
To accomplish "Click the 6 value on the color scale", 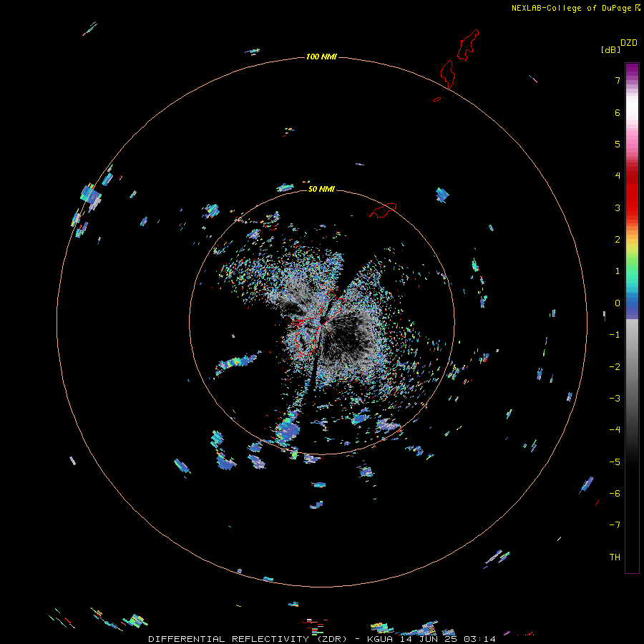I will 618,112.
